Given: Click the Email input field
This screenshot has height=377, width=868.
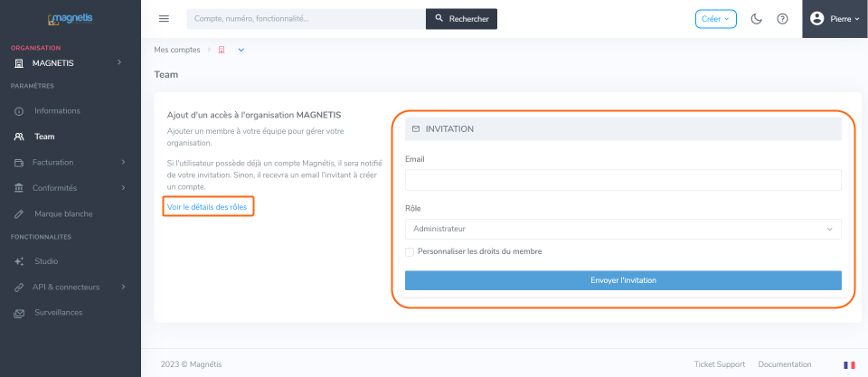Looking at the screenshot, I should pyautogui.click(x=623, y=180).
